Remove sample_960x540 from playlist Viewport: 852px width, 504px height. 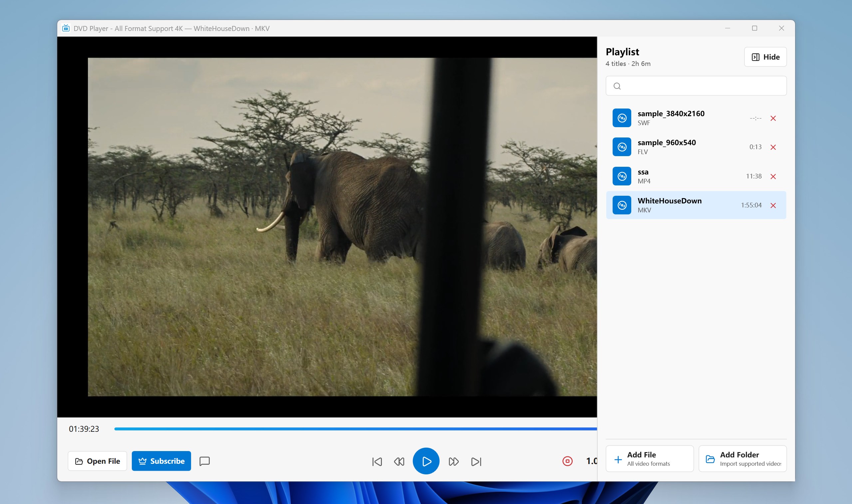pyautogui.click(x=773, y=147)
